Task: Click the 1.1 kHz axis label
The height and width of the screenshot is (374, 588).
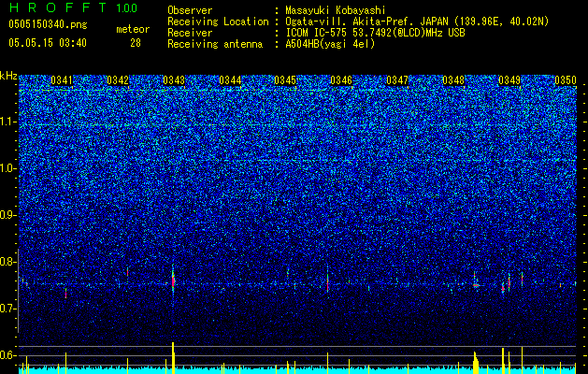Action: [x=8, y=122]
